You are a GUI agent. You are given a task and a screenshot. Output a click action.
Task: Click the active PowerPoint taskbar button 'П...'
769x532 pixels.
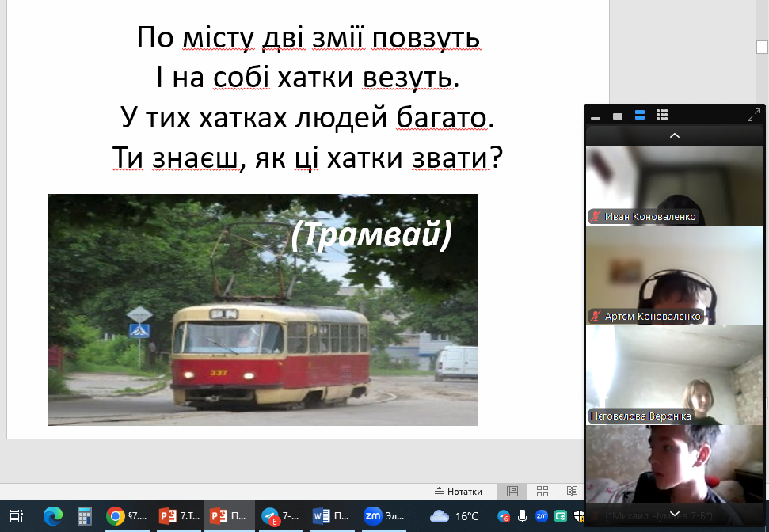pos(230,516)
